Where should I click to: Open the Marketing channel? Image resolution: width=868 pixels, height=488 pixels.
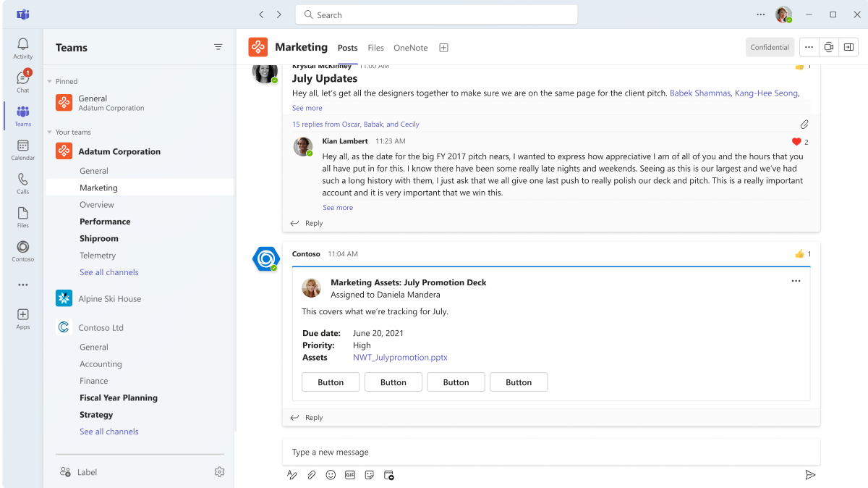click(140, 188)
